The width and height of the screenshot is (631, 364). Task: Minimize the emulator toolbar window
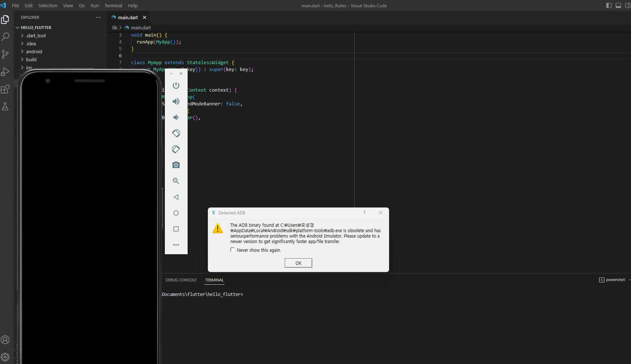click(171, 74)
